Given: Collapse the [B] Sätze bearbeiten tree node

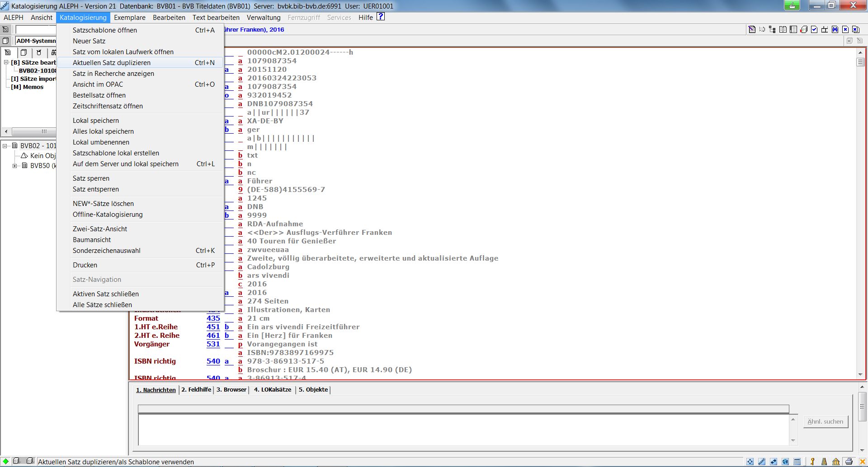Looking at the screenshot, I should coord(6,62).
